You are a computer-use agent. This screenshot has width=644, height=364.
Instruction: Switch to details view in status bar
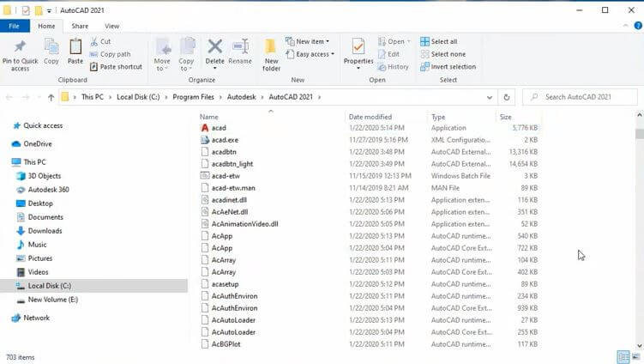tap(623, 356)
